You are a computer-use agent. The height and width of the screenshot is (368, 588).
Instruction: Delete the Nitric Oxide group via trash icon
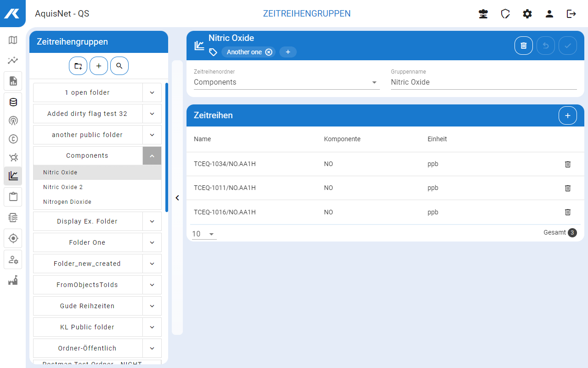tap(523, 46)
